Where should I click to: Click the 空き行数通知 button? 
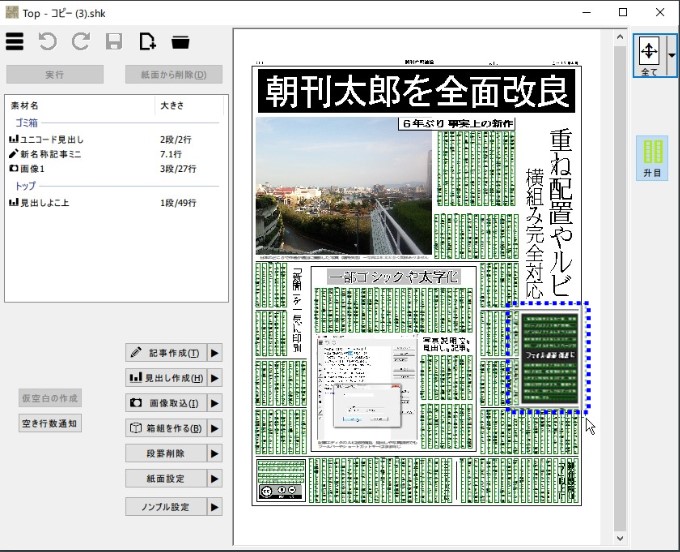pos(50,423)
